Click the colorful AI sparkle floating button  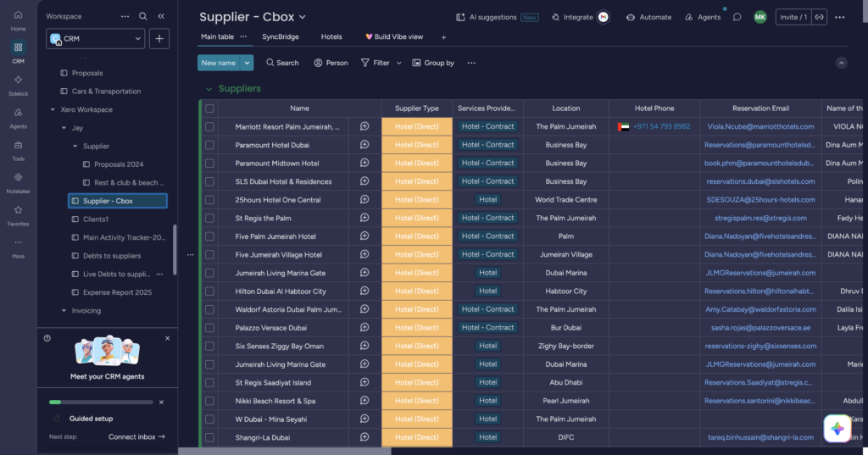coord(837,429)
